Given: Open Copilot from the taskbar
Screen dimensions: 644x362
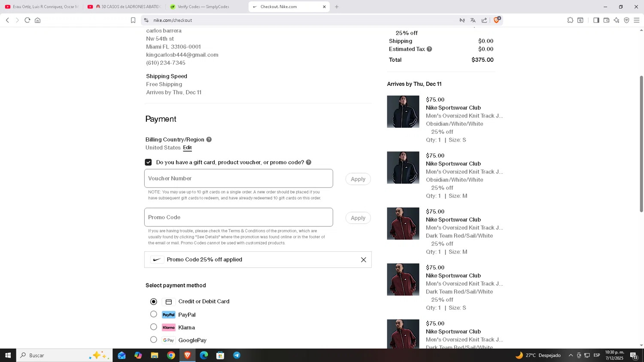Looking at the screenshot, I should (138, 355).
